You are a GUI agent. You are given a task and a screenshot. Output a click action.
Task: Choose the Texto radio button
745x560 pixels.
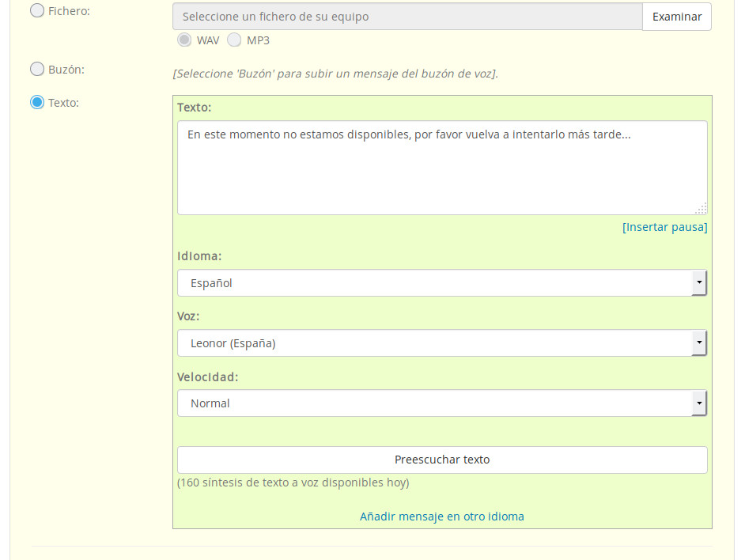(37, 102)
